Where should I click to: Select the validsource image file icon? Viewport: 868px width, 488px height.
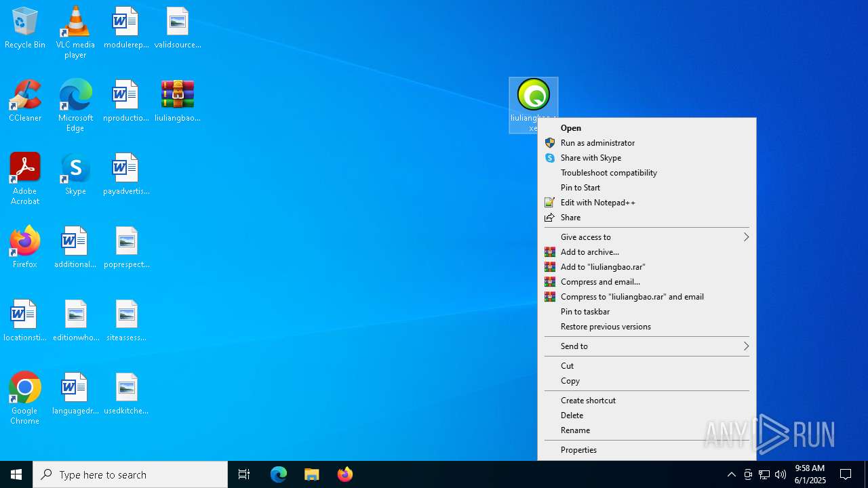178,28
